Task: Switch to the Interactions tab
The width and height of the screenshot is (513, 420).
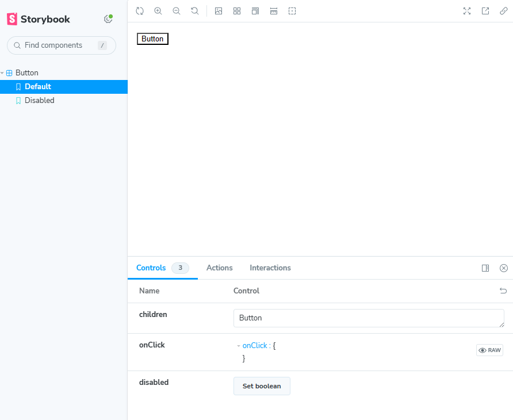Action: coord(270,268)
